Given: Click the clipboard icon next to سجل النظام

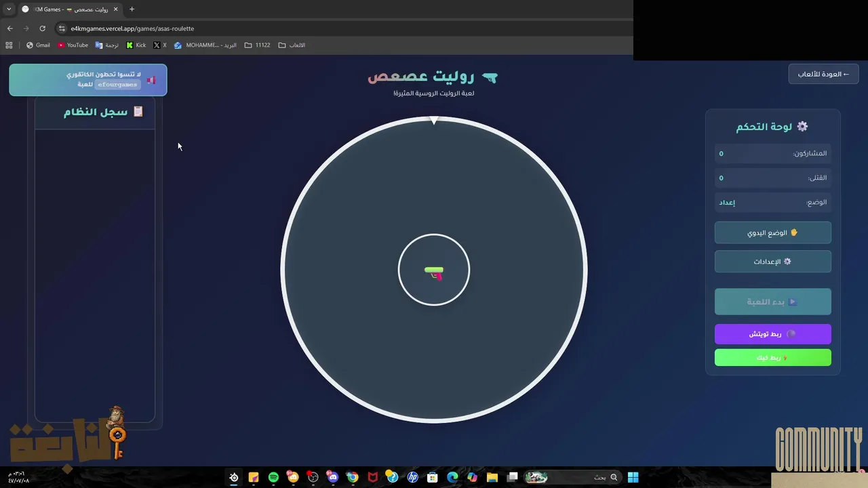Looking at the screenshot, I should tap(138, 112).
